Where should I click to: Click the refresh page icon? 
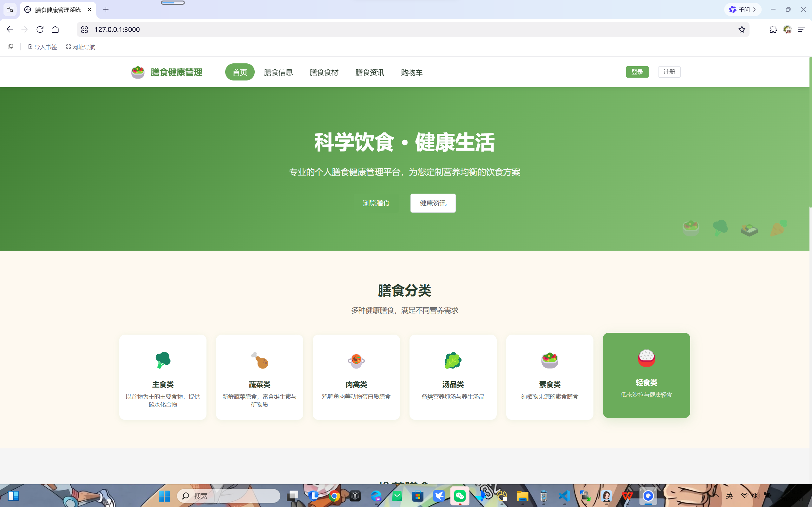[40, 29]
